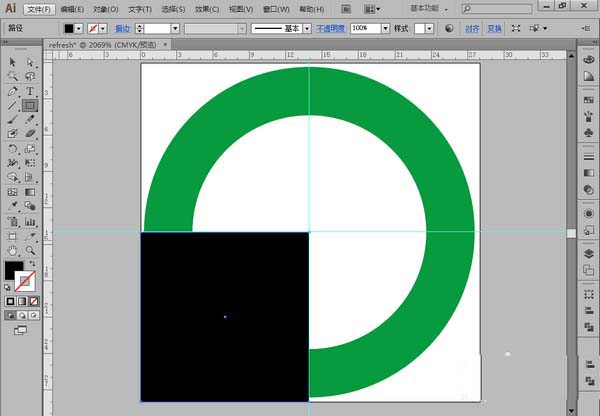Open stroke weight dropdown
This screenshot has height=416, width=600.
pos(175,28)
